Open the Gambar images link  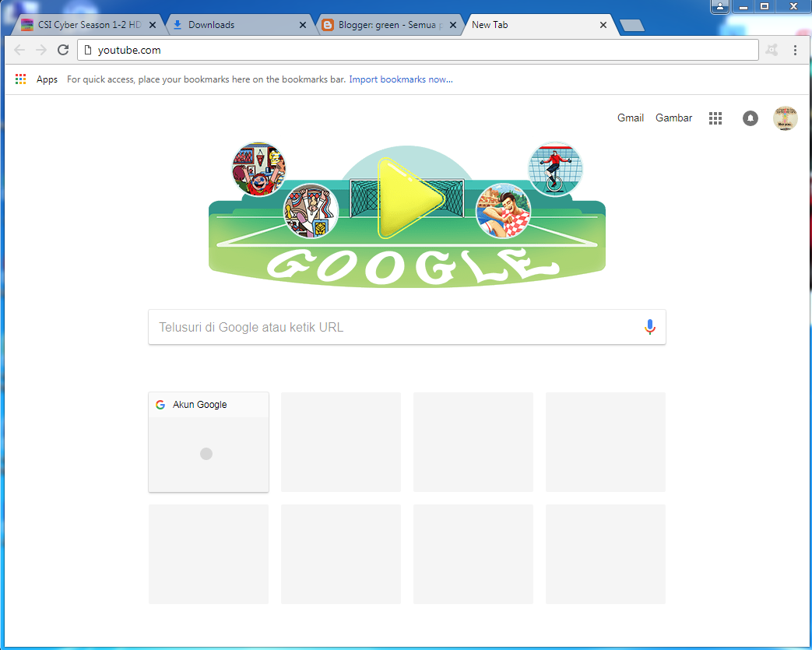pos(673,118)
